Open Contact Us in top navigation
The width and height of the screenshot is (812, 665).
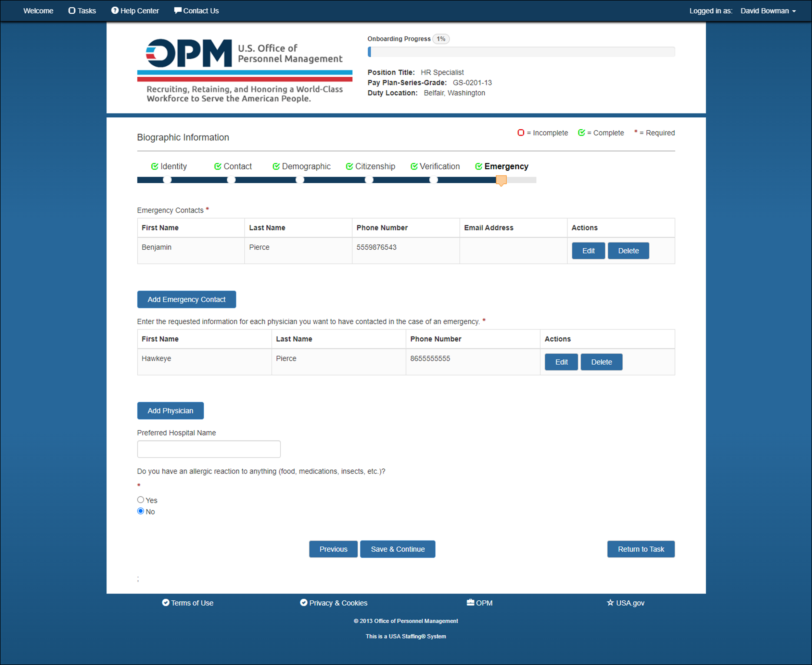[x=197, y=11]
